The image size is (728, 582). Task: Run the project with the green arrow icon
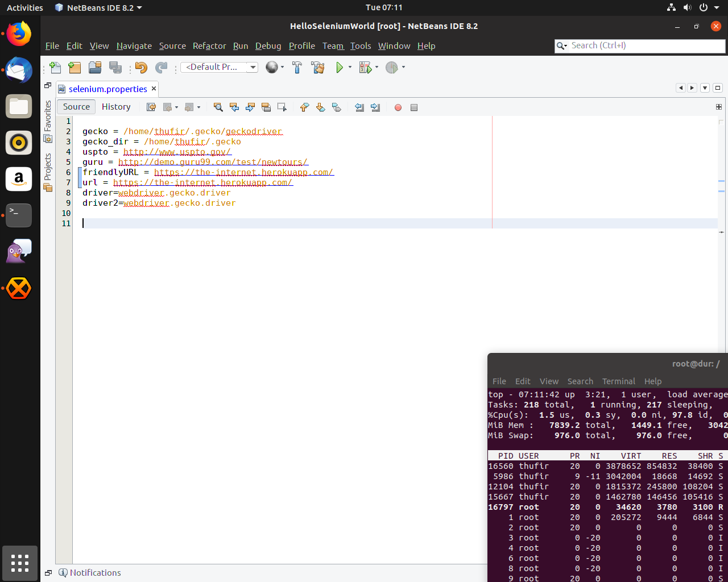pyautogui.click(x=340, y=67)
